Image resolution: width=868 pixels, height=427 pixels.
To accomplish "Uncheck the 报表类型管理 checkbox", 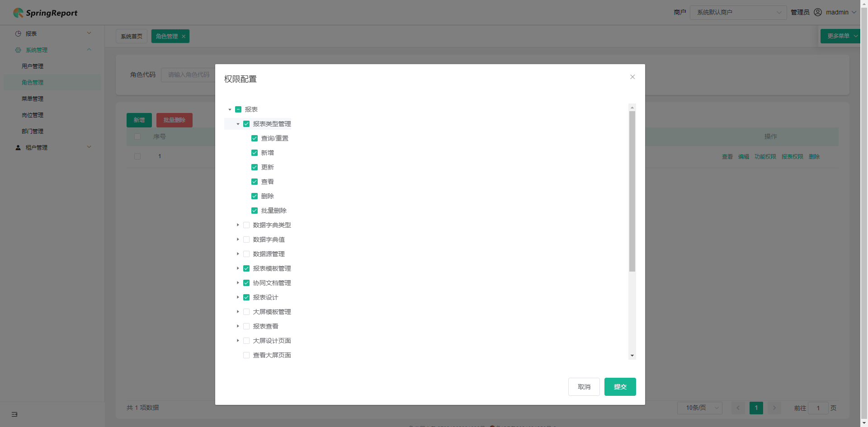I will coord(246,124).
